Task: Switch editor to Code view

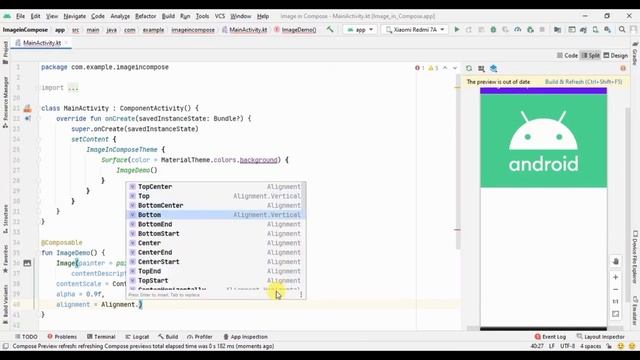Action: tap(567, 56)
